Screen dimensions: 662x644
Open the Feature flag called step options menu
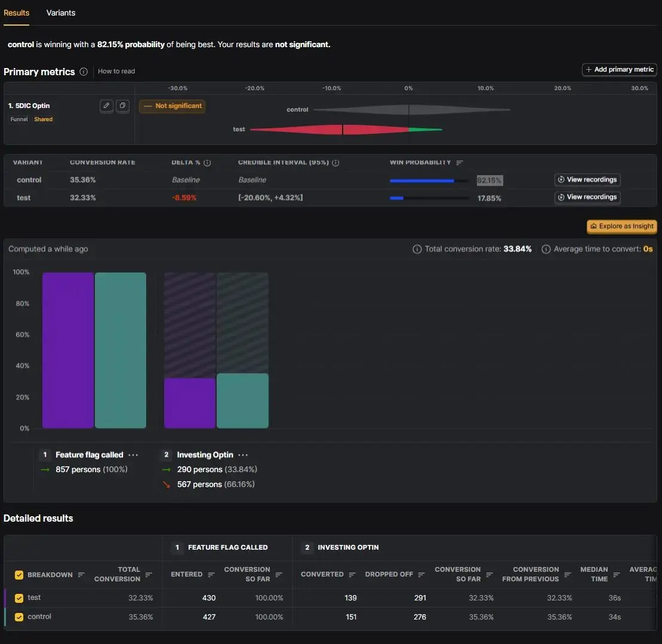click(133, 455)
